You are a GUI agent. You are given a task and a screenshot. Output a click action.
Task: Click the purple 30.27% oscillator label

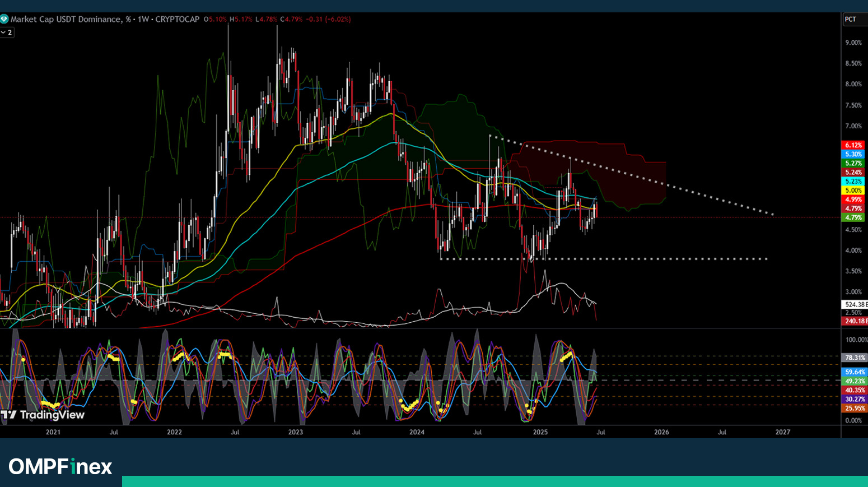click(855, 399)
